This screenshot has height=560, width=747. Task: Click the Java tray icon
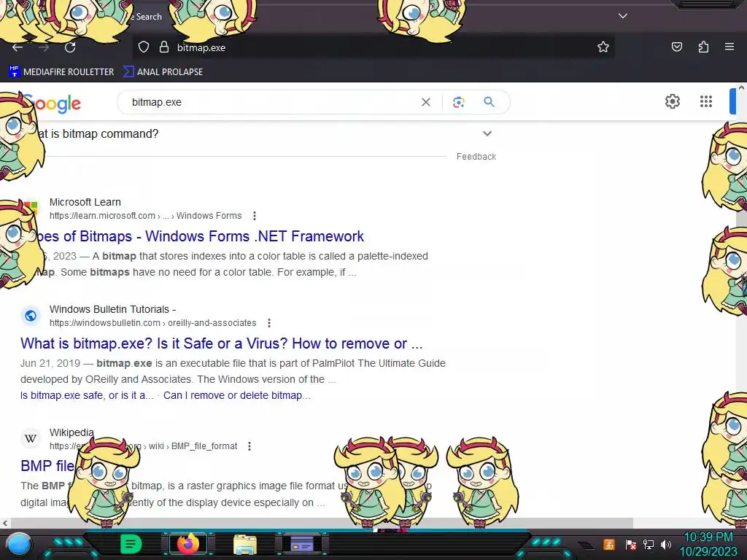[x=608, y=544]
